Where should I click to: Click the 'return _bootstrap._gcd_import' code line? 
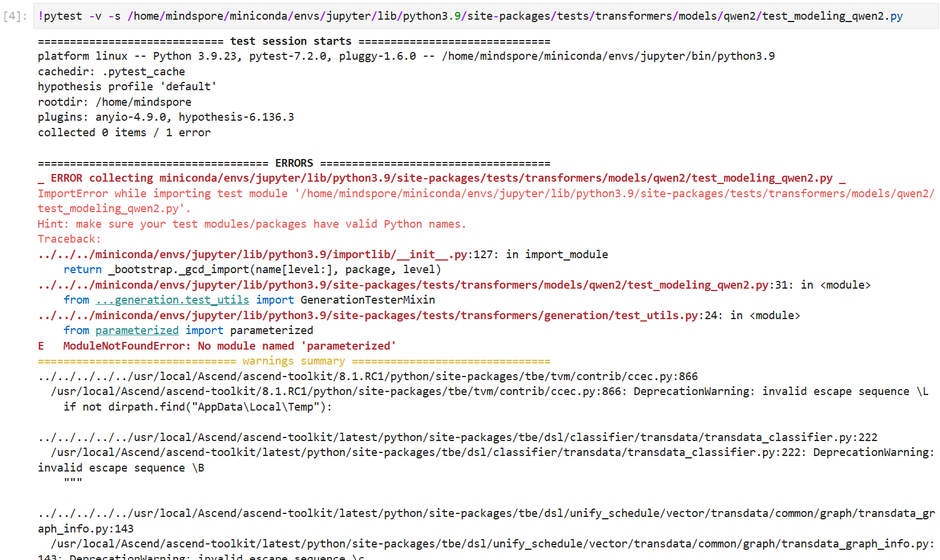[252, 270]
